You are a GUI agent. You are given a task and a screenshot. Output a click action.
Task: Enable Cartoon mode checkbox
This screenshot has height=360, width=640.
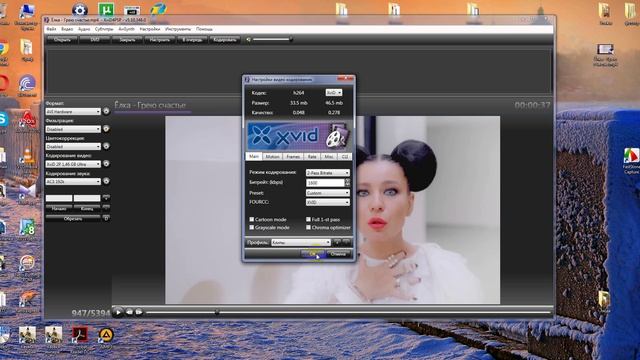[252, 220]
